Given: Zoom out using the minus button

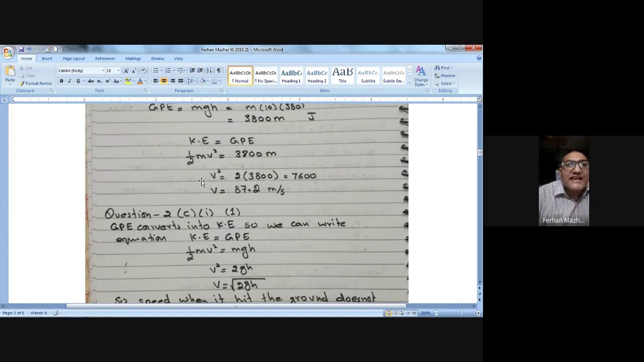Looking at the screenshot, I should [436, 313].
